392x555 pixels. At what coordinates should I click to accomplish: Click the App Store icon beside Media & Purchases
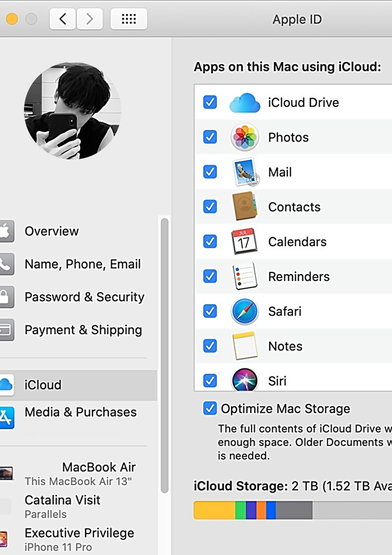point(6,418)
